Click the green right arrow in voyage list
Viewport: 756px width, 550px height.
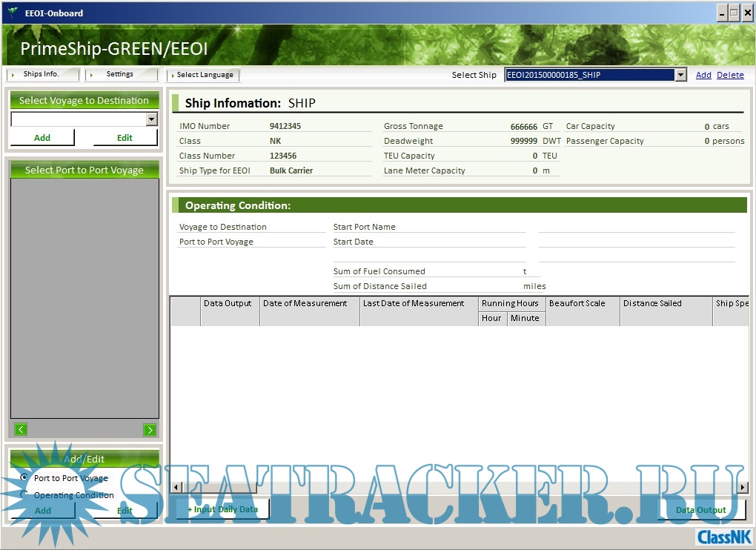click(x=150, y=429)
